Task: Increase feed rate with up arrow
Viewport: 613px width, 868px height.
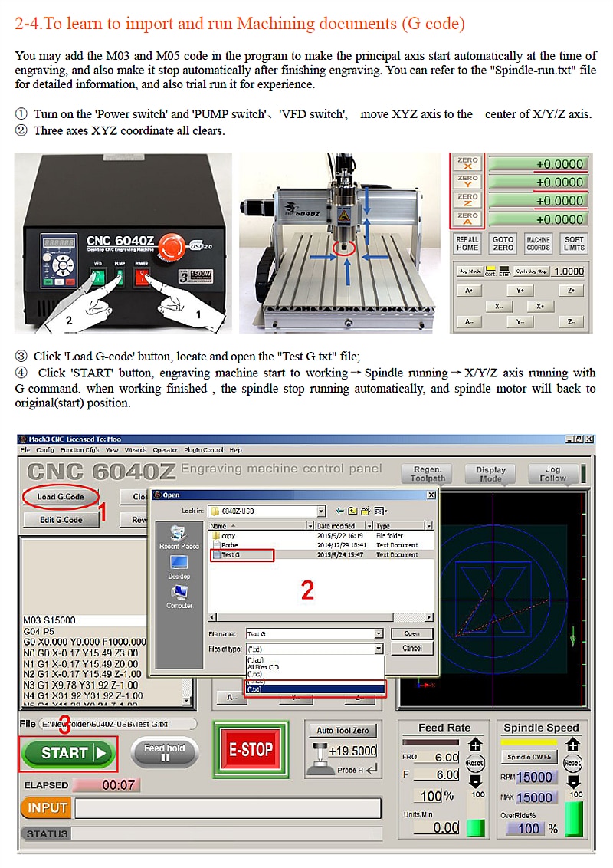Action: tap(474, 745)
